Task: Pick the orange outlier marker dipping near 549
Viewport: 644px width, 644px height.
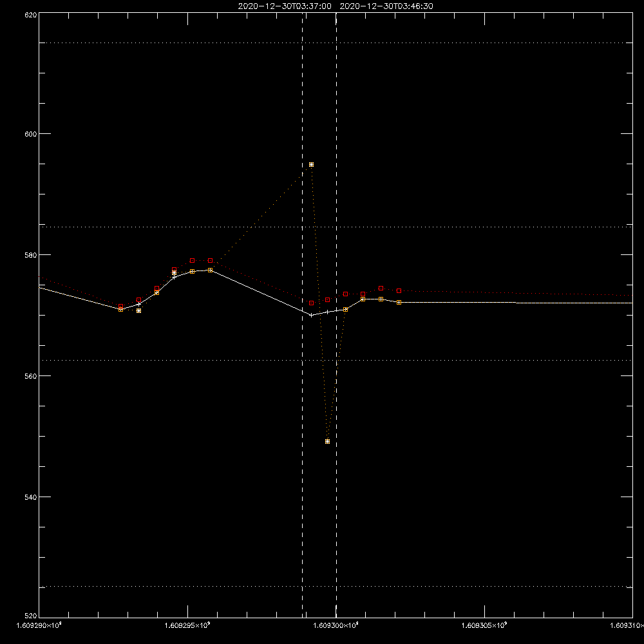Action: tap(327, 442)
